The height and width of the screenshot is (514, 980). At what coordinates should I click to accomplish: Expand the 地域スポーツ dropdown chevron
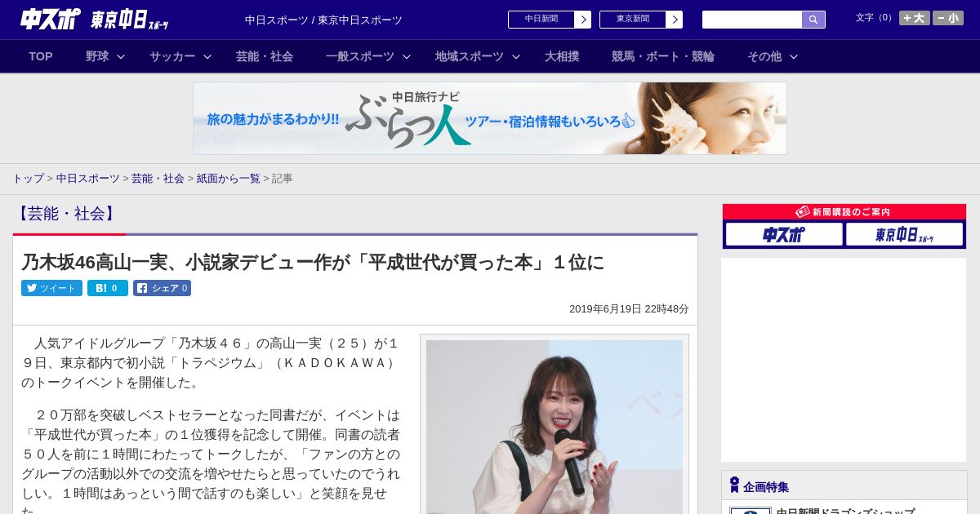pos(516,56)
